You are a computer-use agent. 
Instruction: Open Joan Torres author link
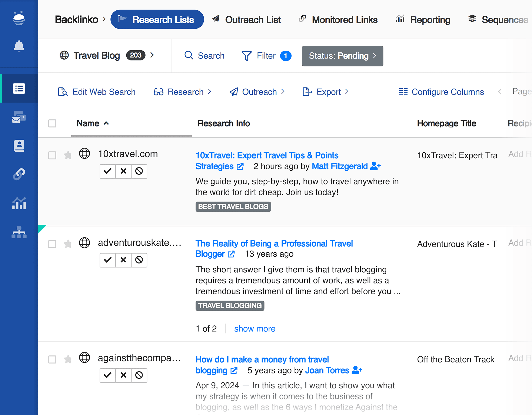[327, 371]
